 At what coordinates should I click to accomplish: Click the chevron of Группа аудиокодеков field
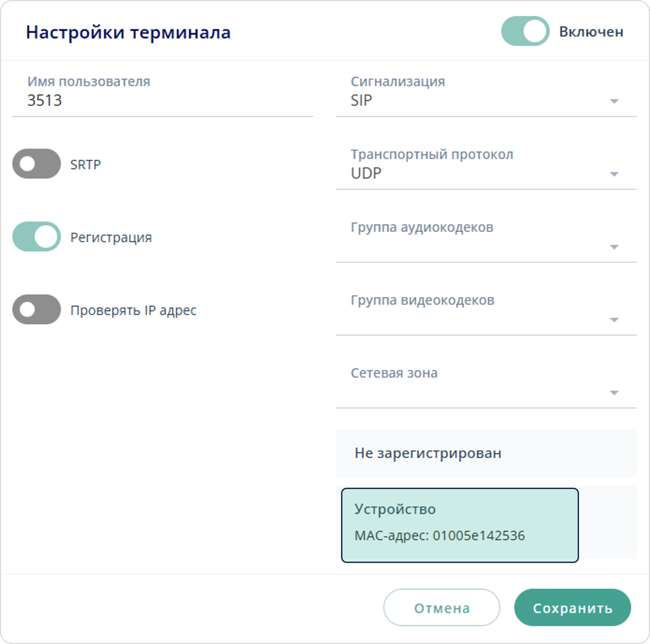615,247
